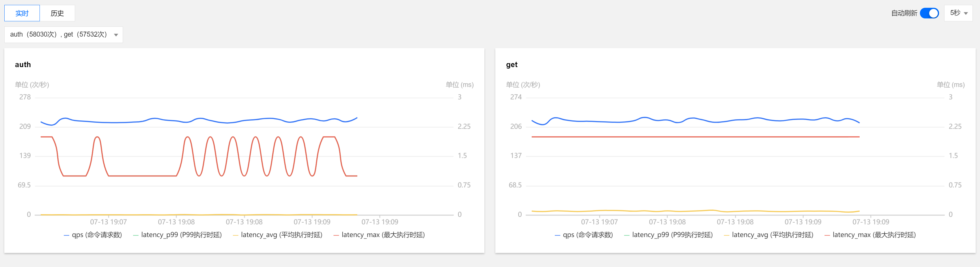
Task: Toggle qps legend in auth chart
Action: (93, 235)
